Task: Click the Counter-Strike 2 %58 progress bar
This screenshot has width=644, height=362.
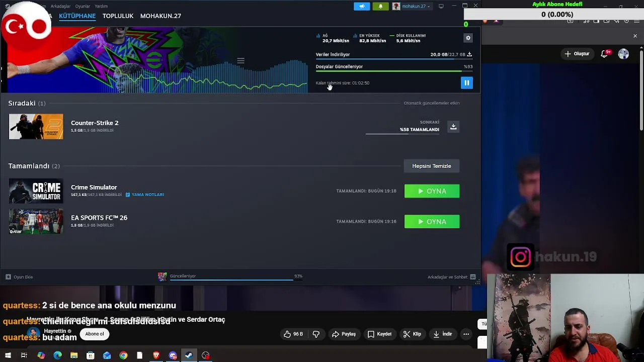Action: click(x=402, y=134)
